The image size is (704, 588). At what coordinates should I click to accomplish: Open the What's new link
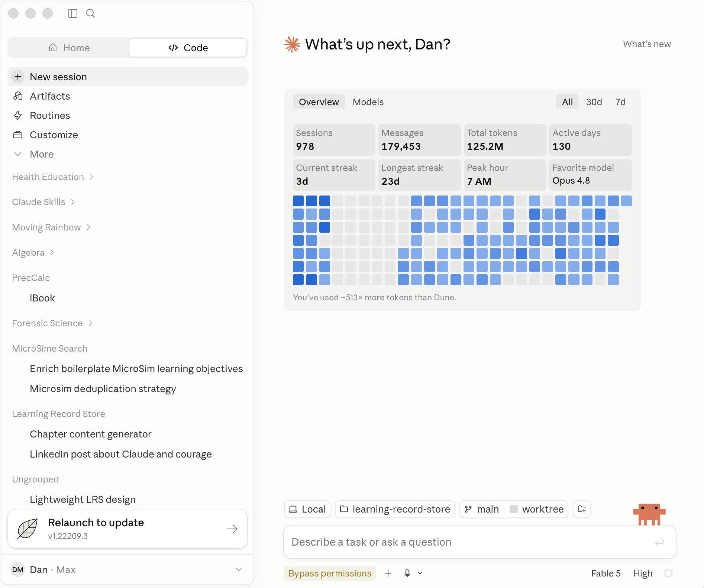tap(647, 44)
